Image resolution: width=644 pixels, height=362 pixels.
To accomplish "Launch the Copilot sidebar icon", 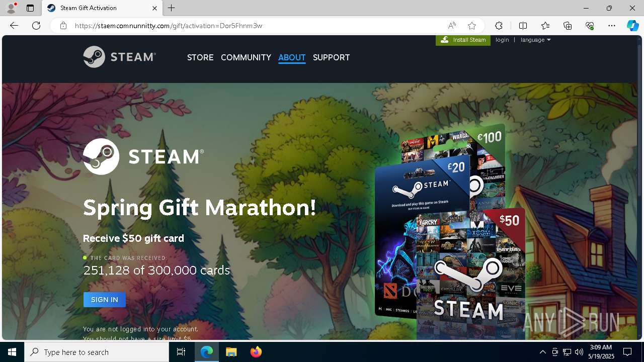I will [x=632, y=26].
